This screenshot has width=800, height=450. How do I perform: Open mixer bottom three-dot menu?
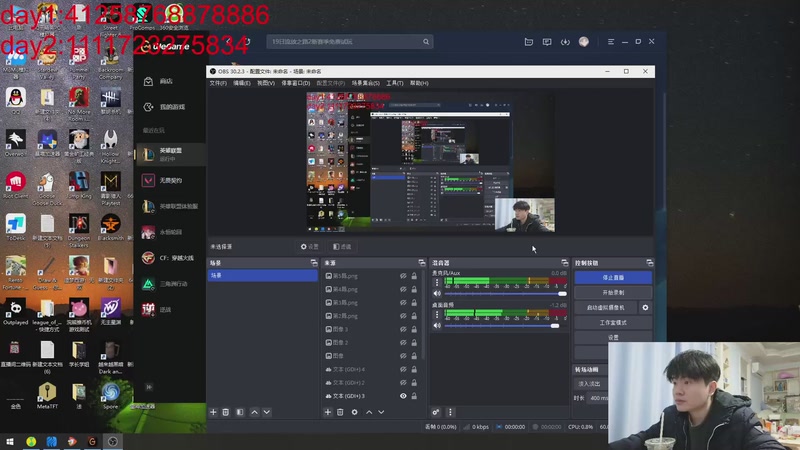click(x=450, y=412)
